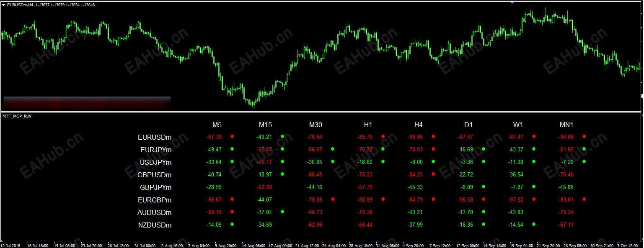Click the green signal dot beside -33.64

(232, 161)
